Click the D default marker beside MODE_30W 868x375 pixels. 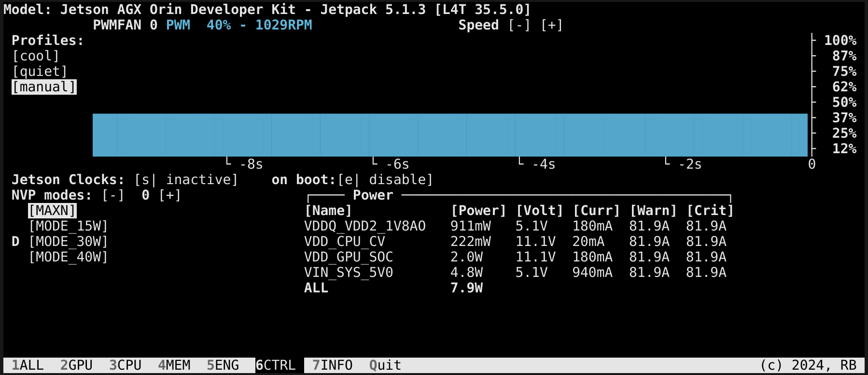pyautogui.click(x=15, y=242)
